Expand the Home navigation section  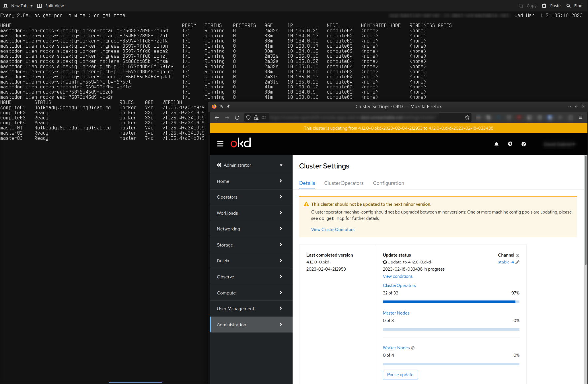pyautogui.click(x=251, y=181)
